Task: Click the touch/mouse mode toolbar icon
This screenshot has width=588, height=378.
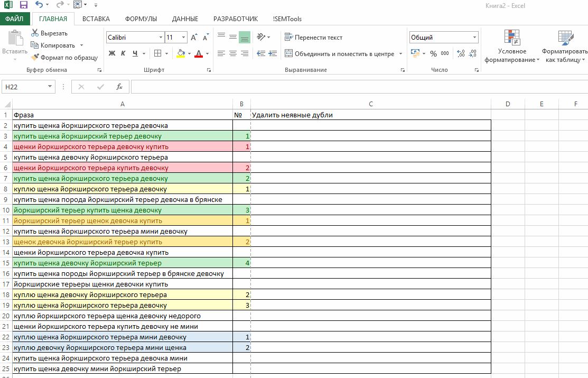Action: pos(78,5)
